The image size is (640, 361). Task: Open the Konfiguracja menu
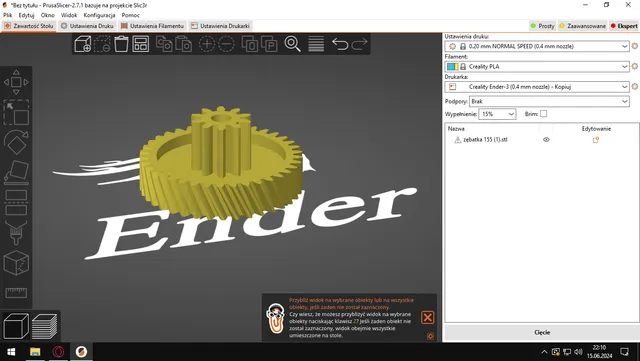[x=99, y=15]
